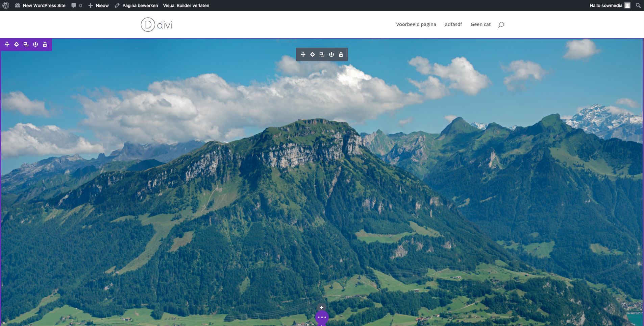
Task: Click the Divi logo in header
Action: click(156, 25)
